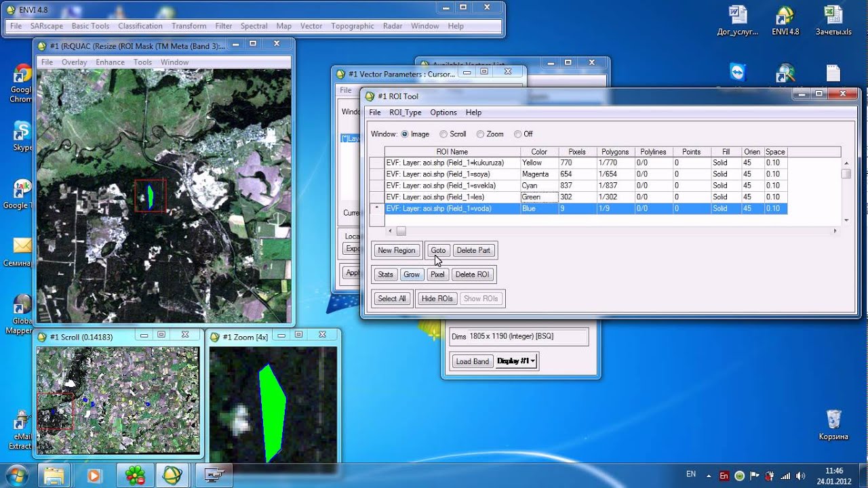Image resolution: width=868 pixels, height=488 pixels.
Task: Open Options menu in ROI Tool
Action: pos(443,113)
